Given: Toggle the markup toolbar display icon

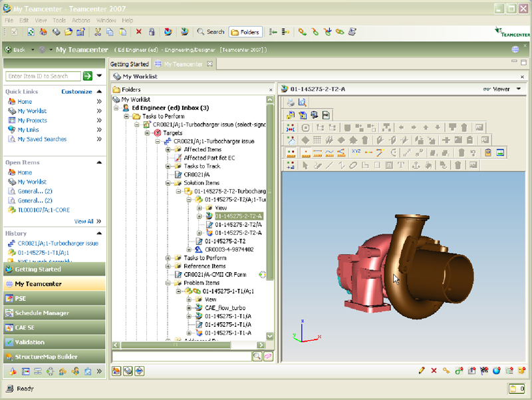Looking at the screenshot, I should (x=291, y=165).
